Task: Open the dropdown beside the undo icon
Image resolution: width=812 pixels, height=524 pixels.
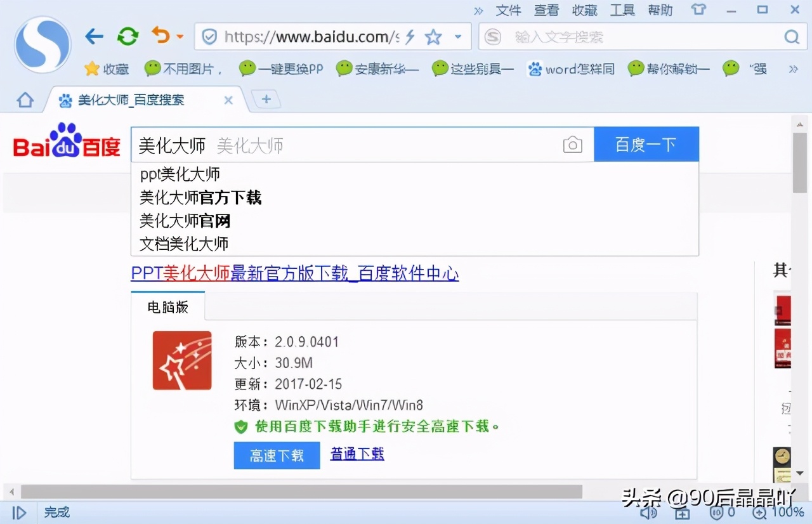Action: 180,37
